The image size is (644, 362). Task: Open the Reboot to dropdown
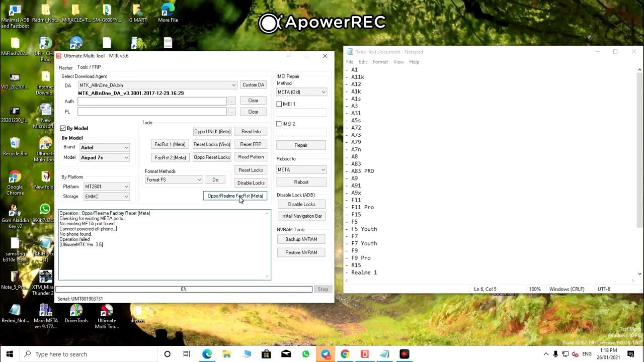click(301, 169)
